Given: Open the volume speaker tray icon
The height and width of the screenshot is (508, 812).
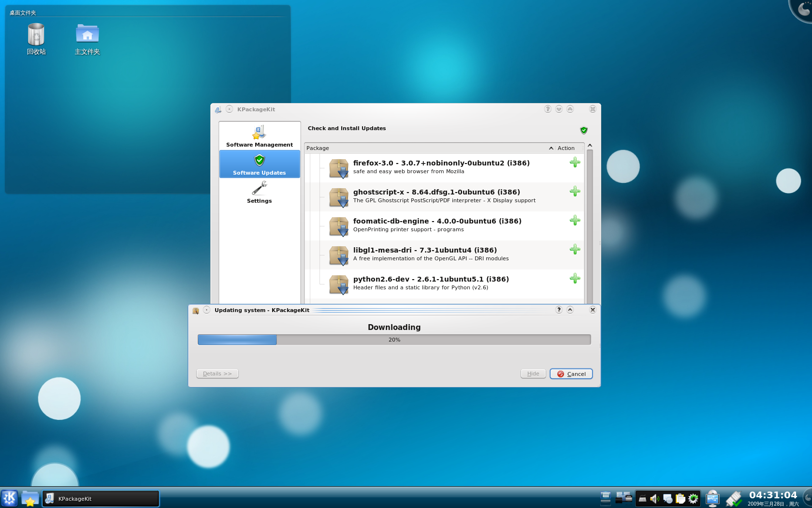Looking at the screenshot, I should pos(655,499).
